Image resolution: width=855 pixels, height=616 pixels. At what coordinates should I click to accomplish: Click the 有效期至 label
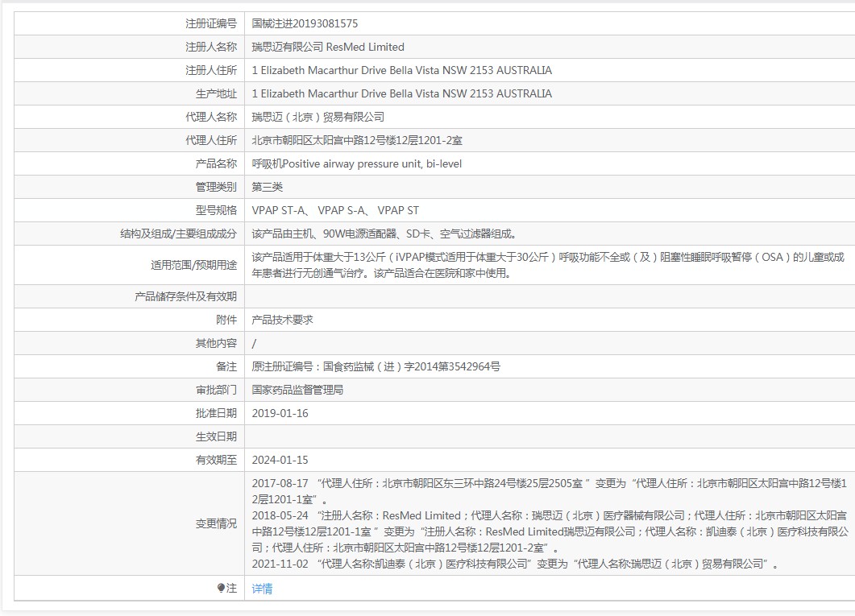217,461
